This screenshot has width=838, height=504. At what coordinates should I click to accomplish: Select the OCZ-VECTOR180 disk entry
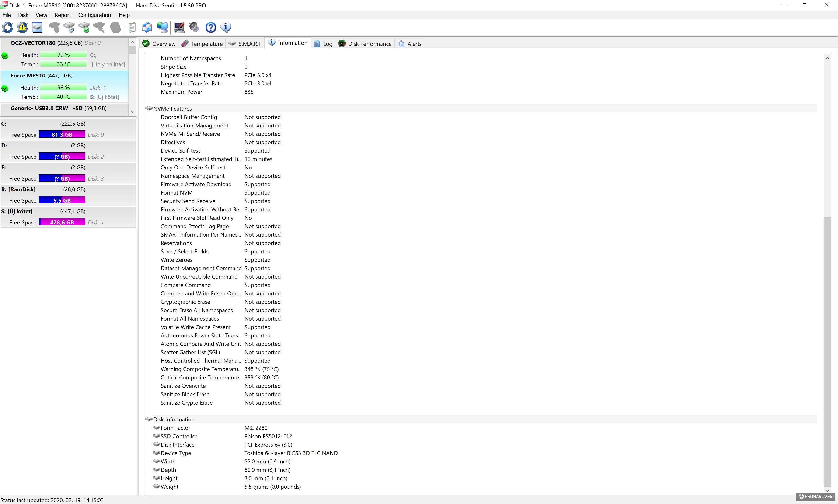click(65, 54)
